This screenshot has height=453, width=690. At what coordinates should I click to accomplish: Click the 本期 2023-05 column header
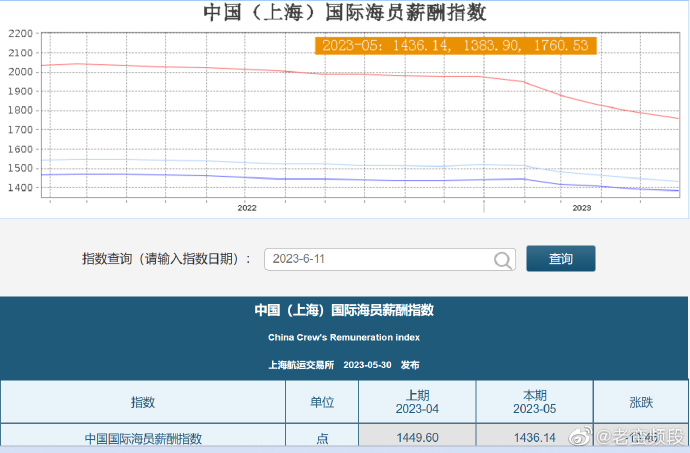[535, 402]
